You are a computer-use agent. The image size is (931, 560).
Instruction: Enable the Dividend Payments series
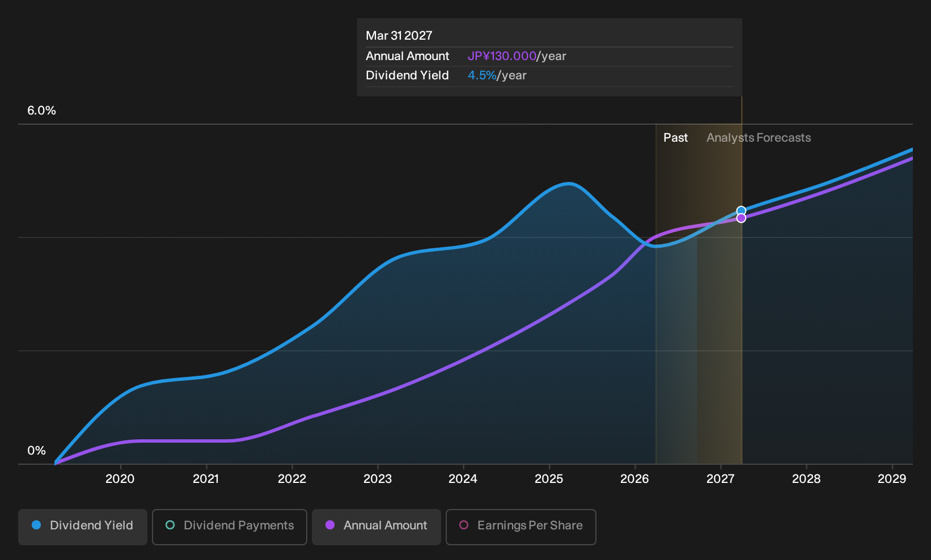point(230,527)
